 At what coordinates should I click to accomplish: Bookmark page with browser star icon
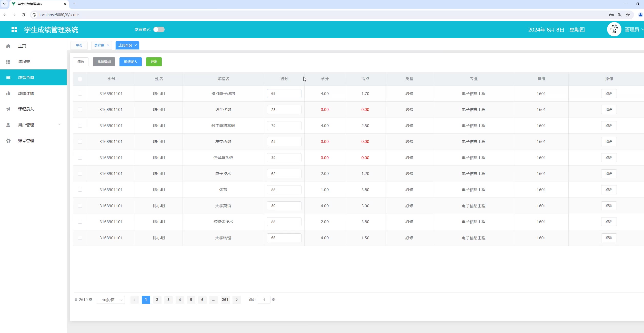(x=628, y=15)
